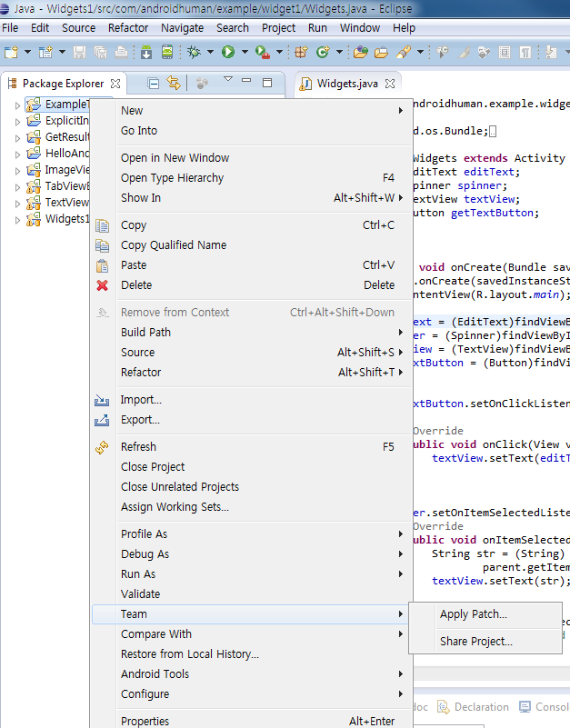
Task: Open the Help menu
Action: click(x=404, y=28)
